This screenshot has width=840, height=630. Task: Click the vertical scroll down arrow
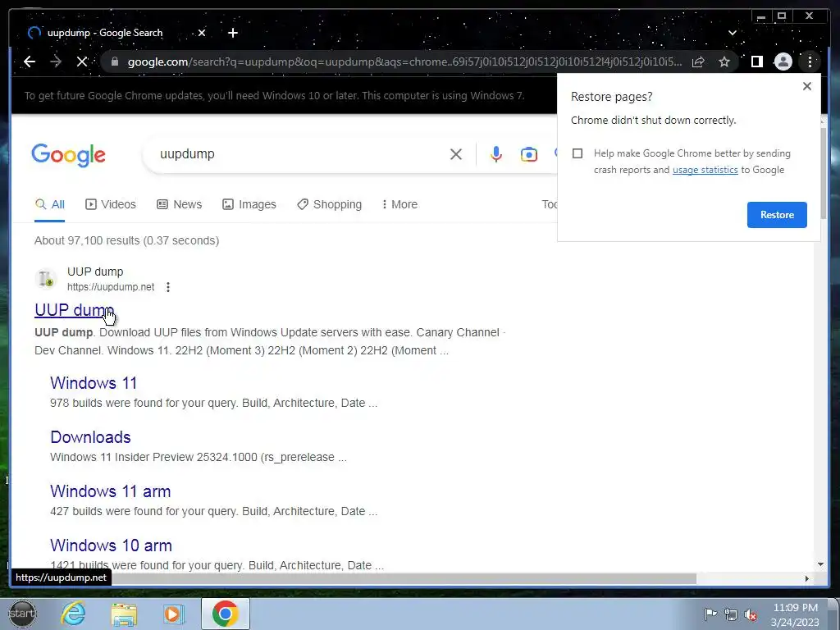pyautogui.click(x=820, y=564)
